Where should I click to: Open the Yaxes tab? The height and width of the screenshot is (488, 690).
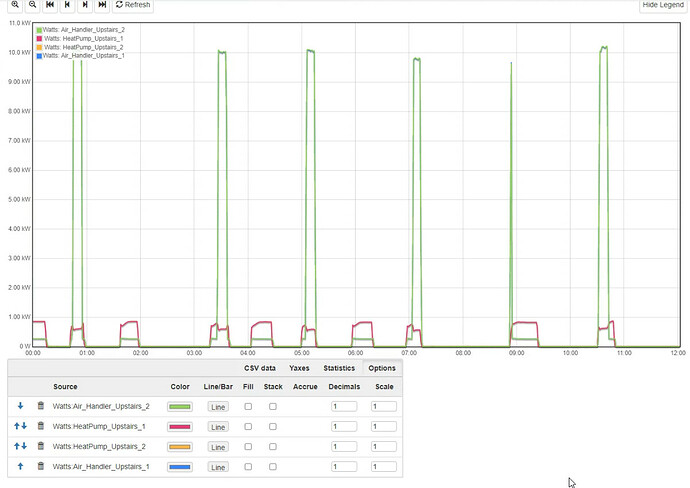[299, 368]
